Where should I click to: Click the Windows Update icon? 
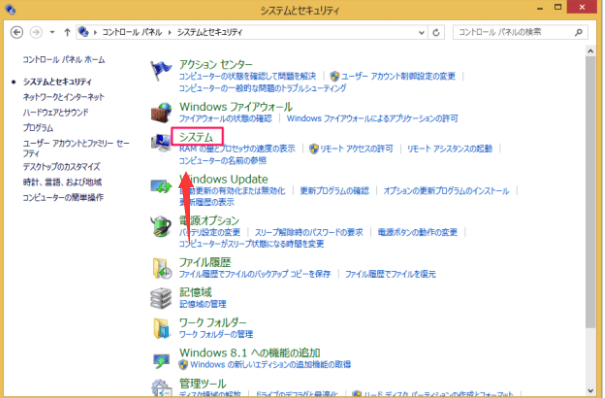tap(161, 187)
